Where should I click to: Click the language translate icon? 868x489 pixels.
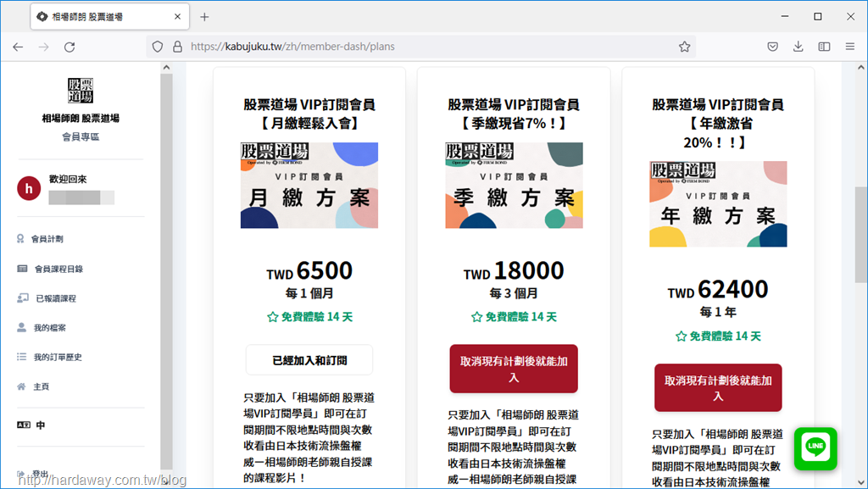[23, 425]
